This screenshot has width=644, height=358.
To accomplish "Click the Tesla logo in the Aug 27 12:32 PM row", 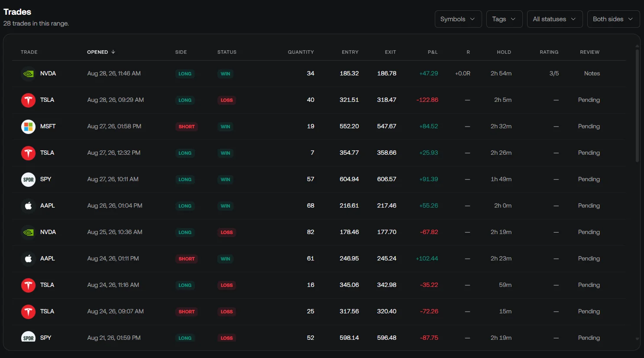I will (x=28, y=153).
